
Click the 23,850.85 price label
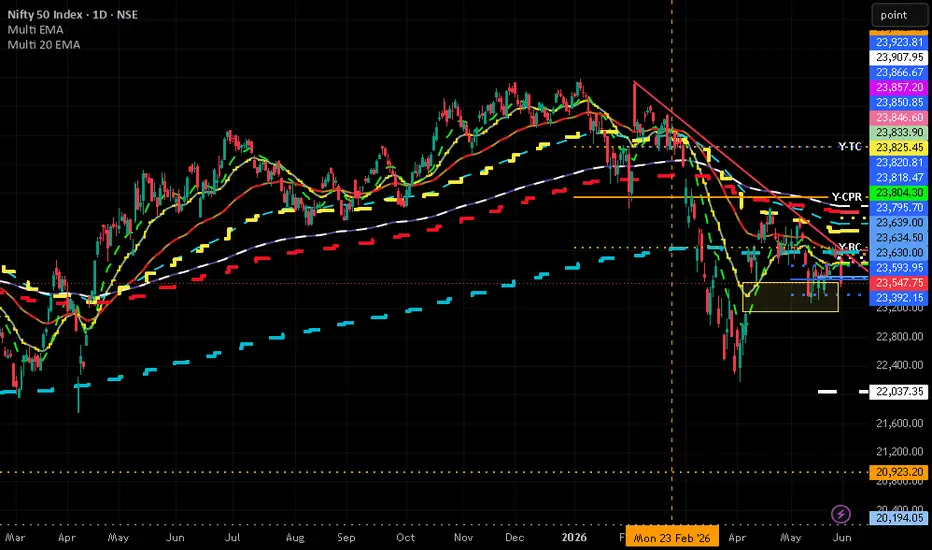click(x=898, y=102)
